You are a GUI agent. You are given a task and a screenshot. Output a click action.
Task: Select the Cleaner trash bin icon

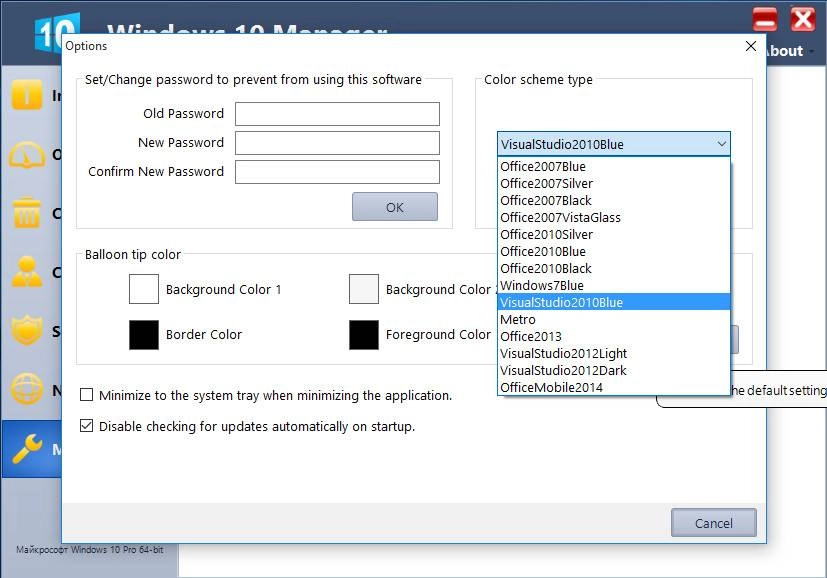click(x=26, y=213)
